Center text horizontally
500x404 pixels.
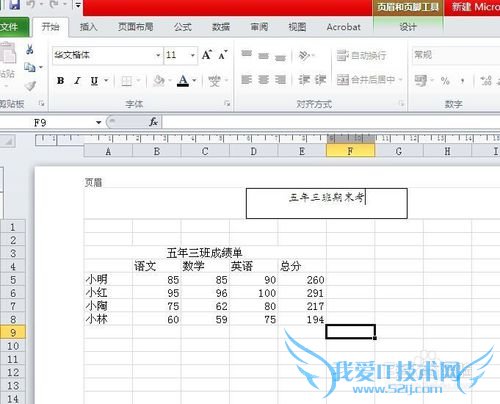(263, 80)
